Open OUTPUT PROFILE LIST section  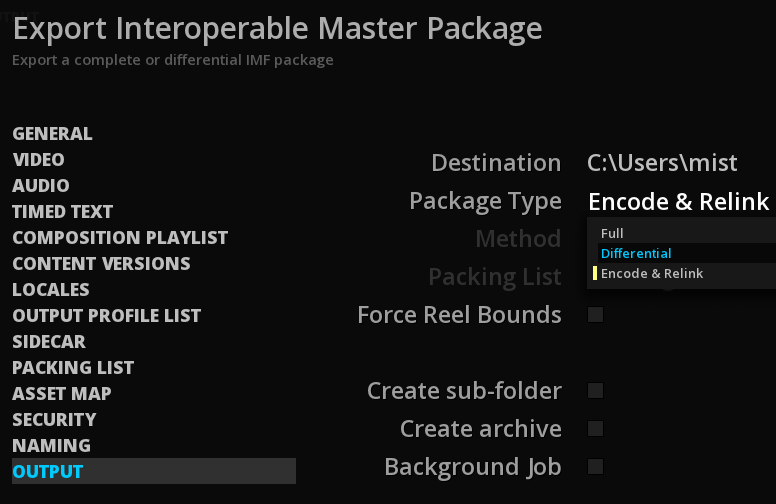click(x=107, y=316)
